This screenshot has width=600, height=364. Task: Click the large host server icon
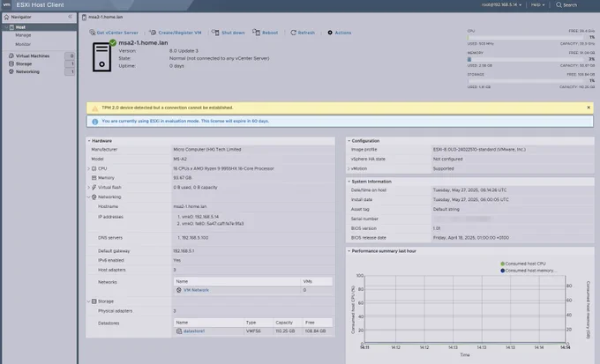click(x=101, y=57)
